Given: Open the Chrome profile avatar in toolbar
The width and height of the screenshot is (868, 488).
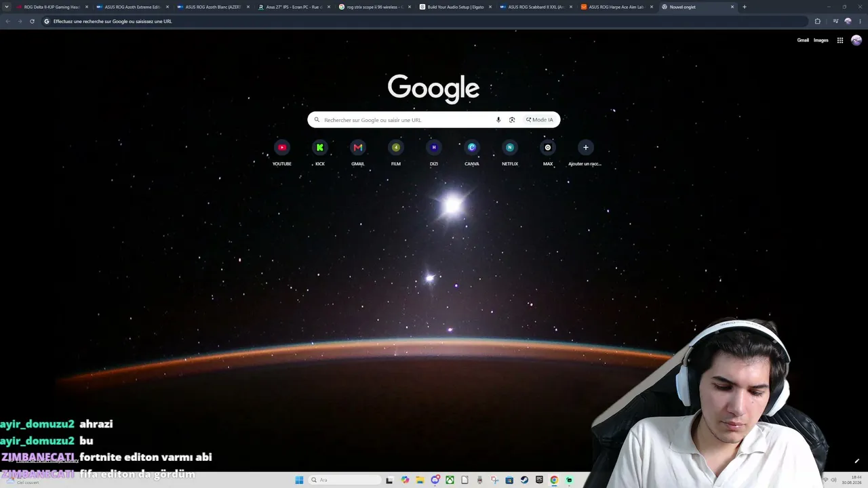Looking at the screenshot, I should click(848, 21).
